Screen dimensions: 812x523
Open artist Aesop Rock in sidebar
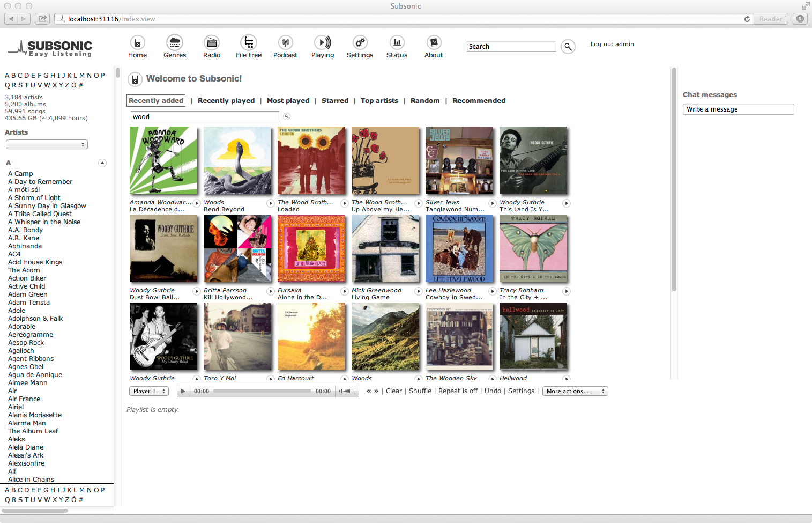pyautogui.click(x=26, y=343)
